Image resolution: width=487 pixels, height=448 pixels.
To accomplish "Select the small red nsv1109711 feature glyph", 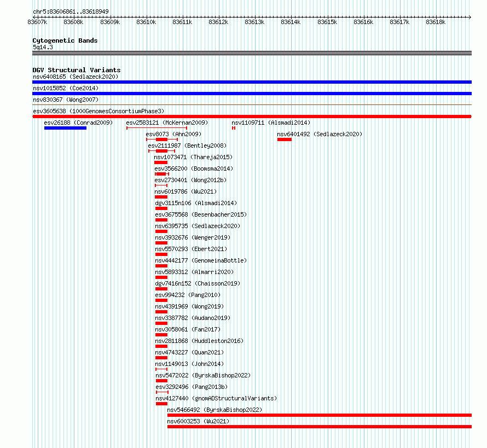I will [234, 128].
